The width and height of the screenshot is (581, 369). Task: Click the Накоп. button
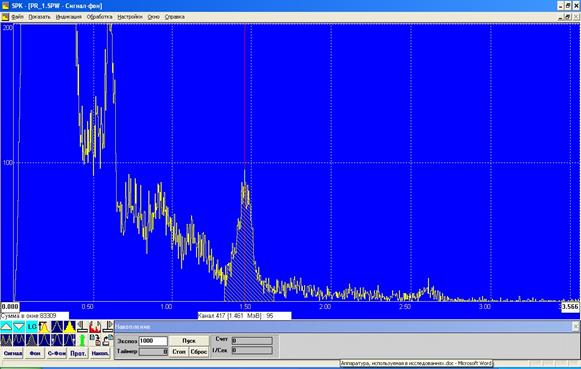coord(100,353)
